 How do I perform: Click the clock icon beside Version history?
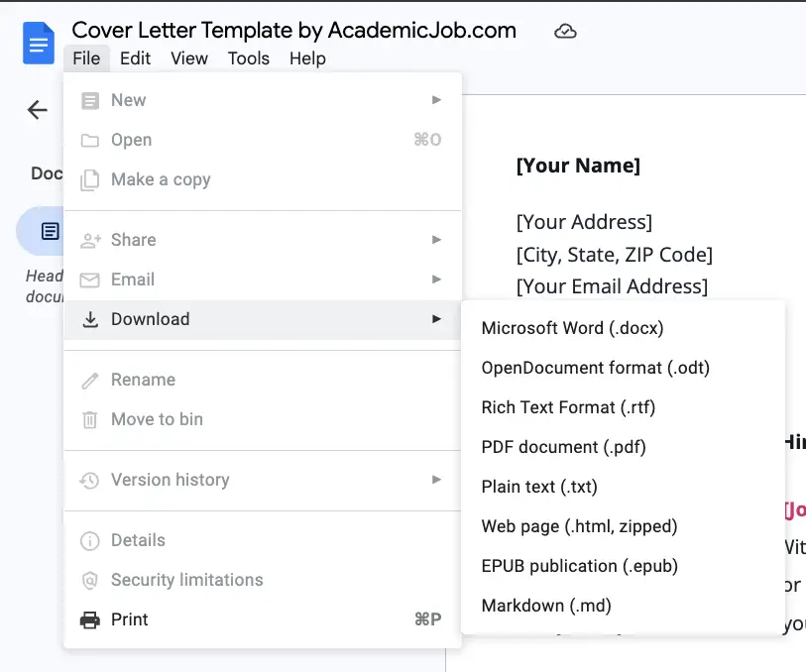[88, 480]
